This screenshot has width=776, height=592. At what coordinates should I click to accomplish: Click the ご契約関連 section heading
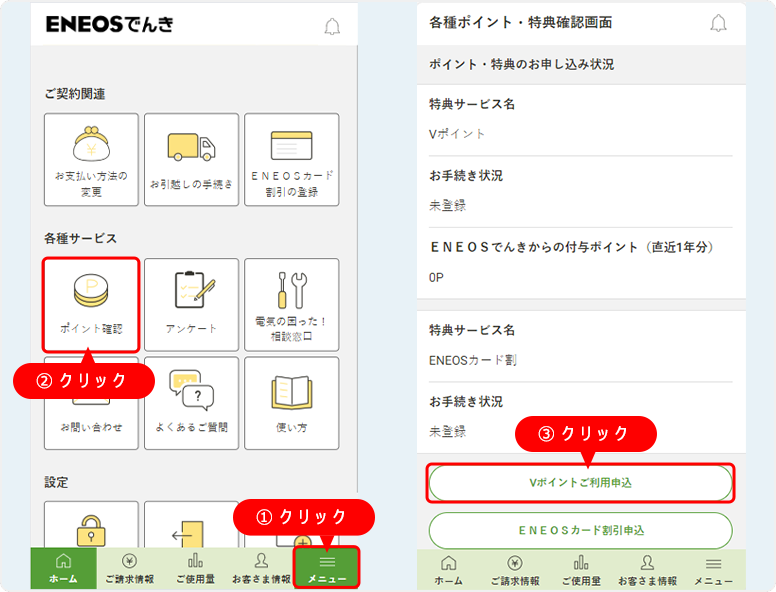click(x=75, y=94)
